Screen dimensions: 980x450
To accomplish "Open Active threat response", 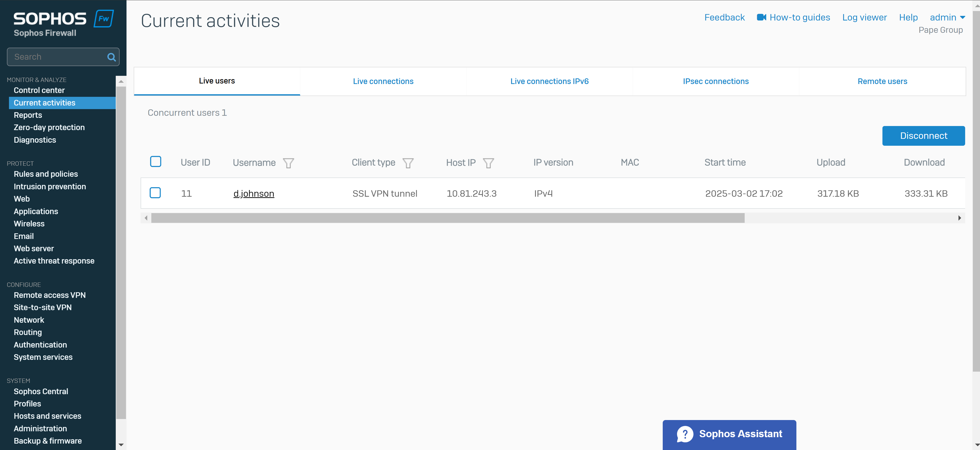I will pos(54,261).
